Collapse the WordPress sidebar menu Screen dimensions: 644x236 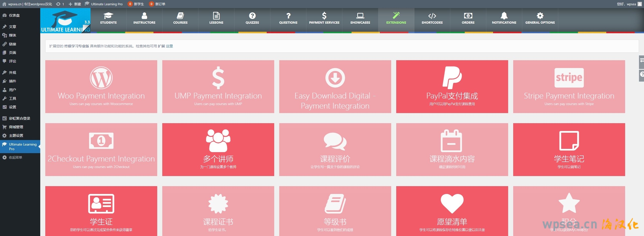15,157
